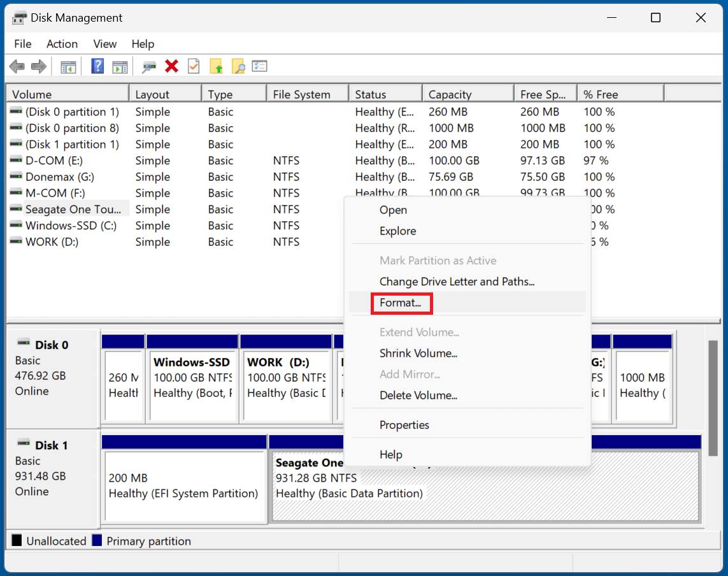Open the Action menu
728x576 pixels.
pos(61,44)
